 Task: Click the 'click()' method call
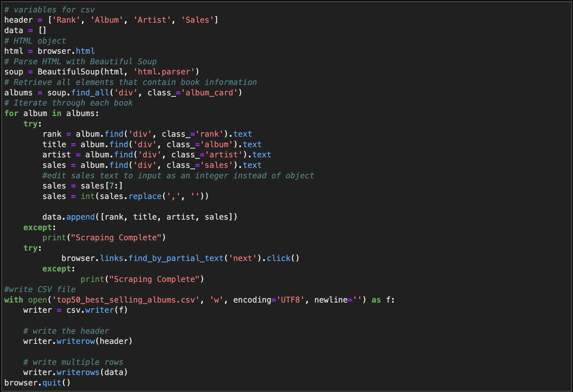pos(283,258)
